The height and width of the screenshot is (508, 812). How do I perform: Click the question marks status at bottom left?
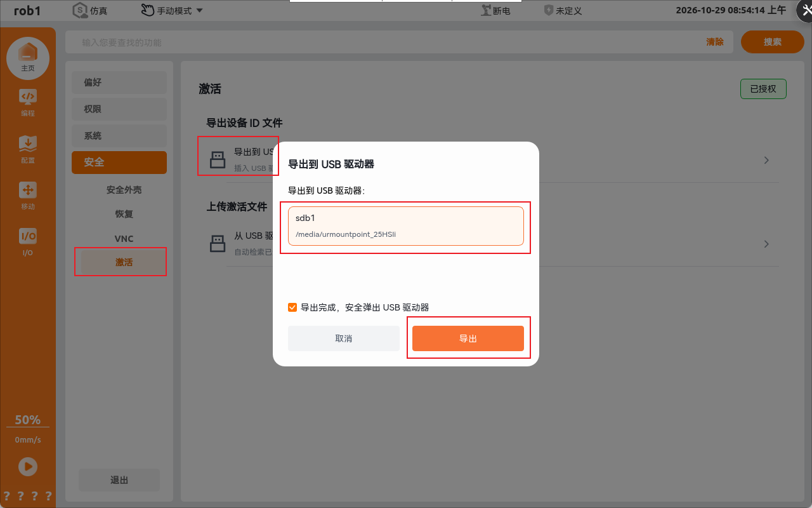[x=27, y=496]
